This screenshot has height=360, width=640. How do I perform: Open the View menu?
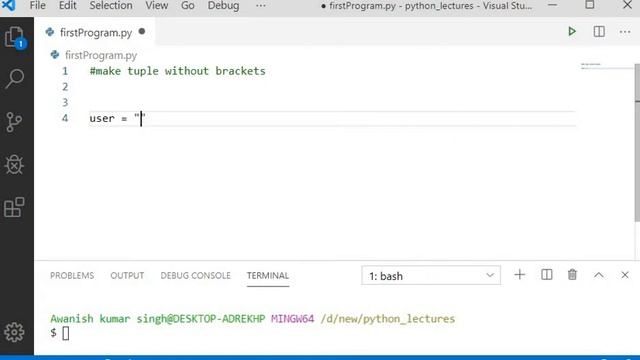click(x=156, y=6)
